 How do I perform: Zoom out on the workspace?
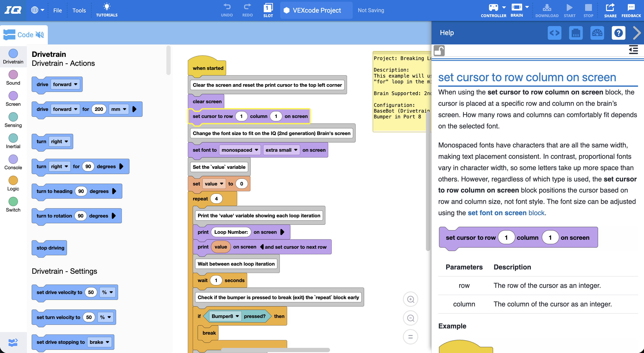[411, 318]
